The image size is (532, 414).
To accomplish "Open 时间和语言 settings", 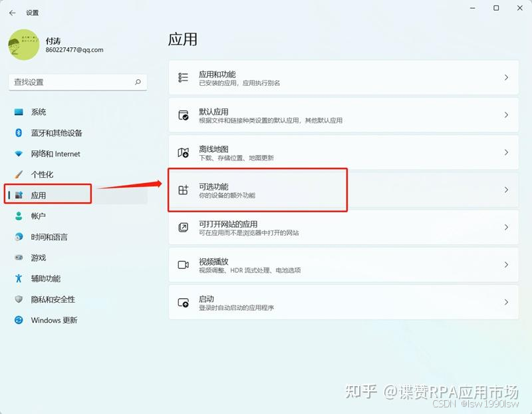I will coord(78,237).
